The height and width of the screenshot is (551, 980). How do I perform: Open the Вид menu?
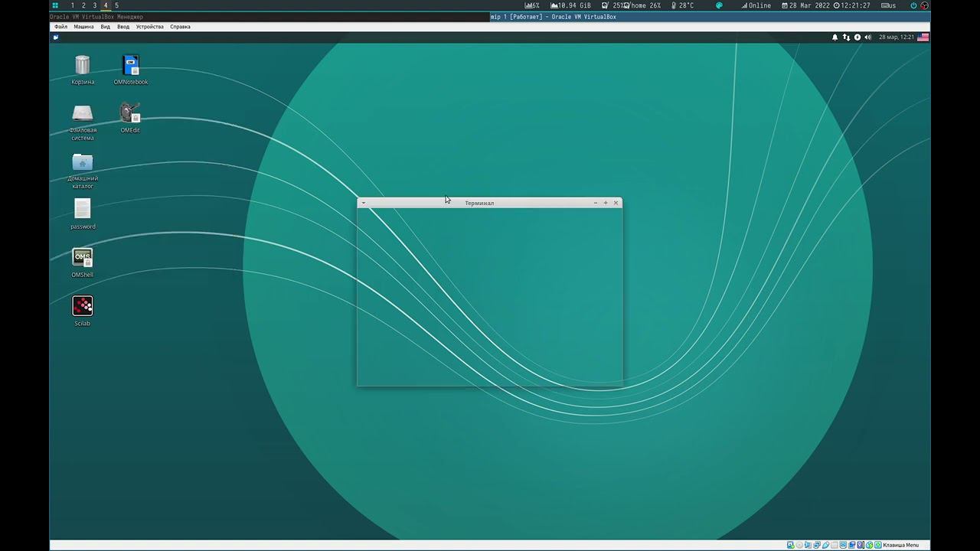tap(106, 27)
